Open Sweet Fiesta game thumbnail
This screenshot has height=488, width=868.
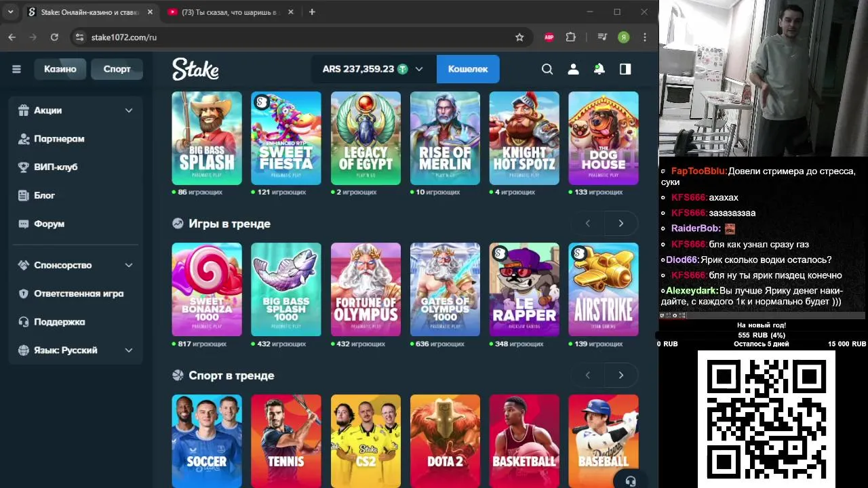(286, 138)
